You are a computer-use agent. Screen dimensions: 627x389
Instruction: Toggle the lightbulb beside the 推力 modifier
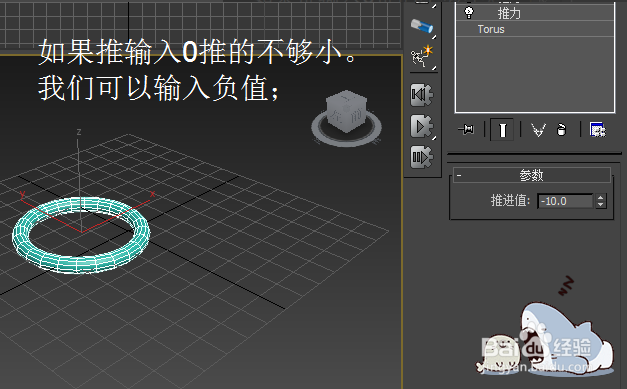tap(469, 13)
